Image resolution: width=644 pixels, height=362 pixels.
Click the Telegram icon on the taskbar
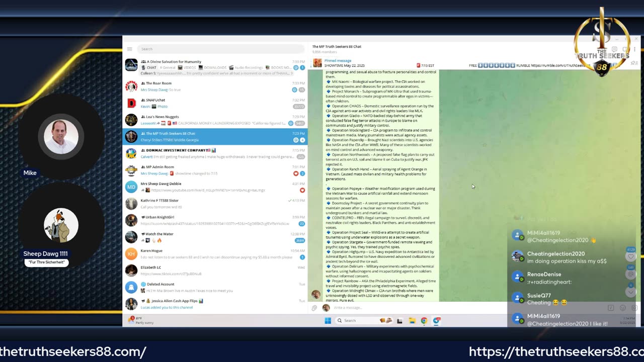coord(436,320)
